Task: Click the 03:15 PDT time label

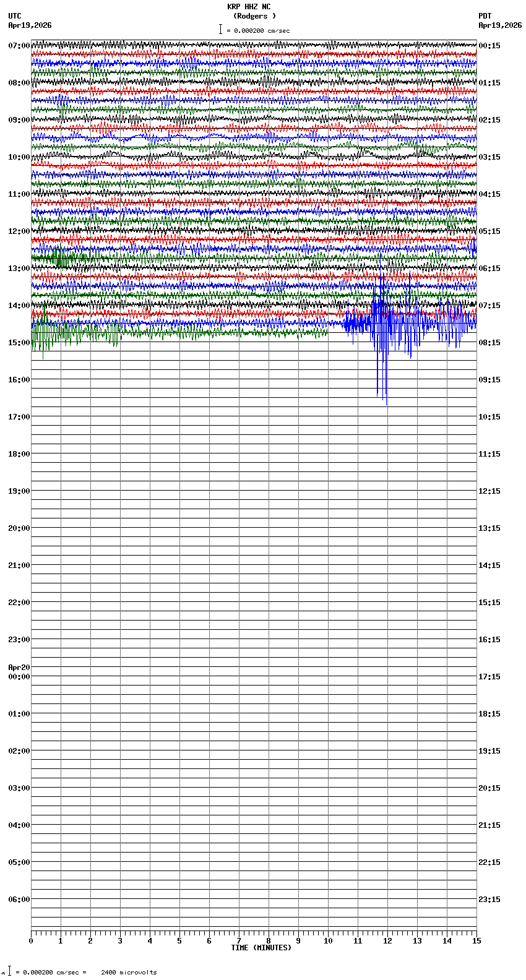Action: (489, 157)
